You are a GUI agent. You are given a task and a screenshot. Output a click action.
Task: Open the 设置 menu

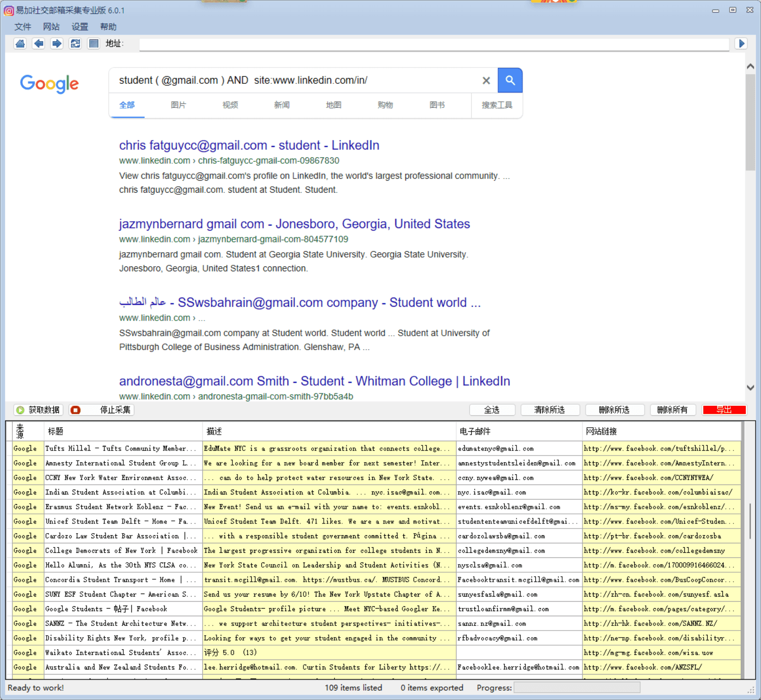click(80, 27)
